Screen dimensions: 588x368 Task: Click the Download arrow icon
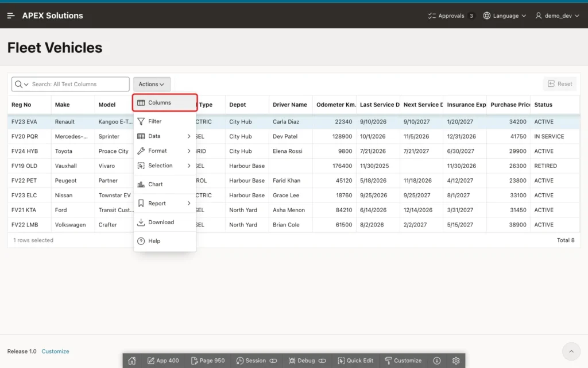coord(141,222)
